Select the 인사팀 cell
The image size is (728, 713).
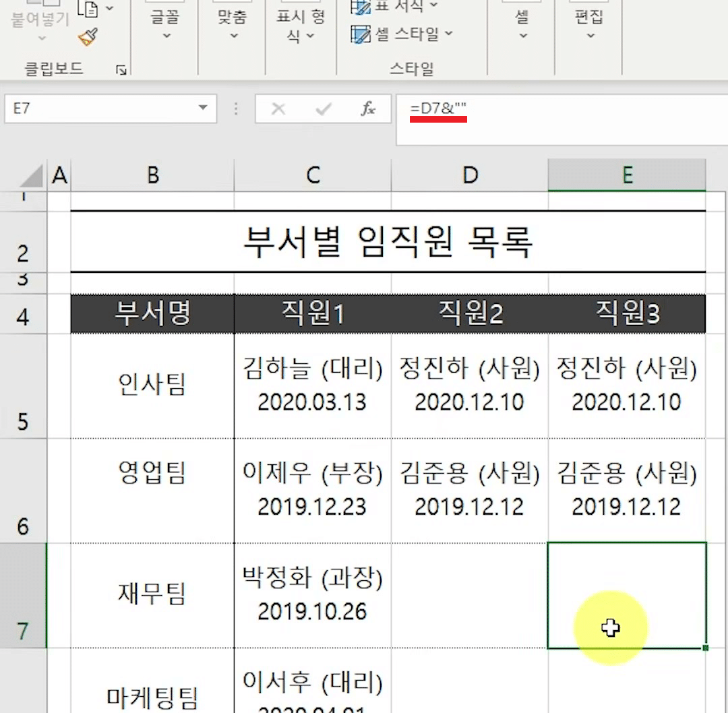click(153, 385)
